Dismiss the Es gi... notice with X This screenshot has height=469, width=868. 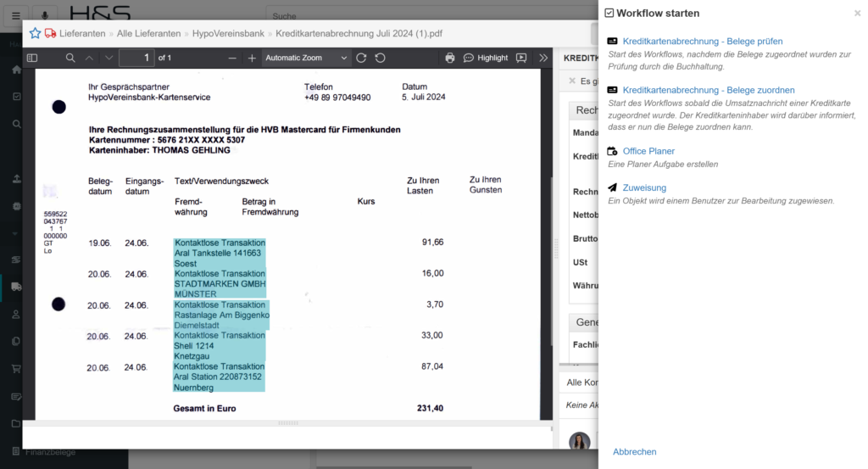click(572, 81)
